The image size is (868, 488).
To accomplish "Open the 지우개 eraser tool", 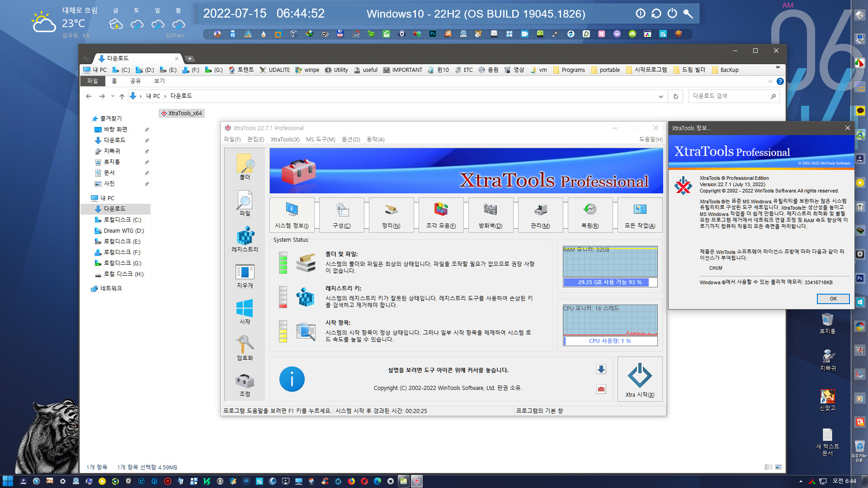I will tap(245, 276).
